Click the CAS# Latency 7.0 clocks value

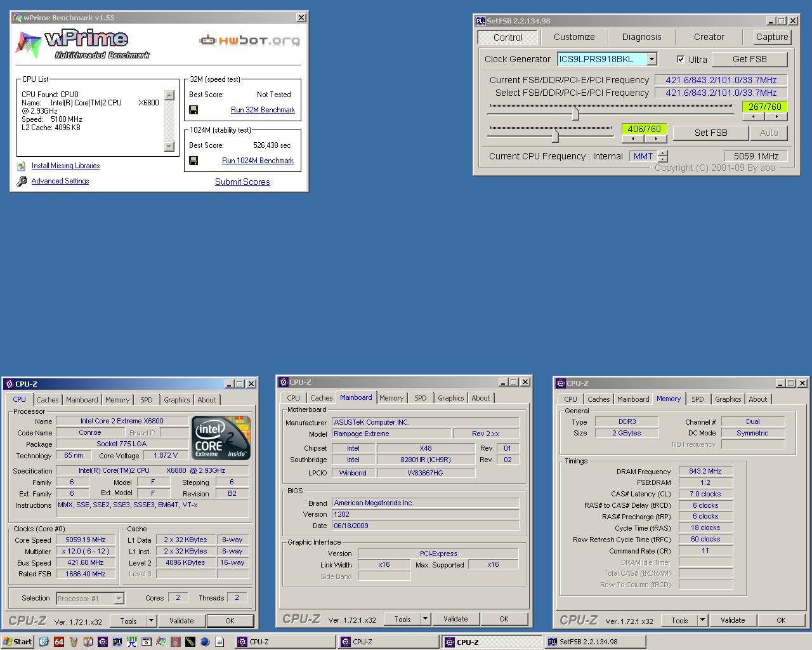point(705,494)
